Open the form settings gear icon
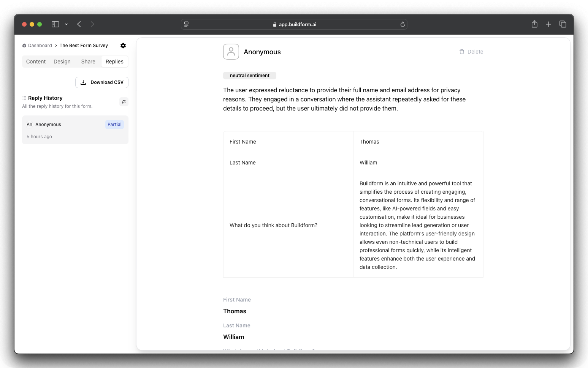This screenshot has width=588, height=368. pos(123,46)
